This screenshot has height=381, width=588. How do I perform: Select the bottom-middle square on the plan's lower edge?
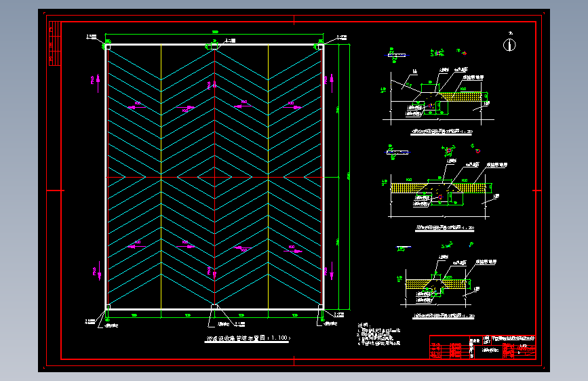pos(214,307)
